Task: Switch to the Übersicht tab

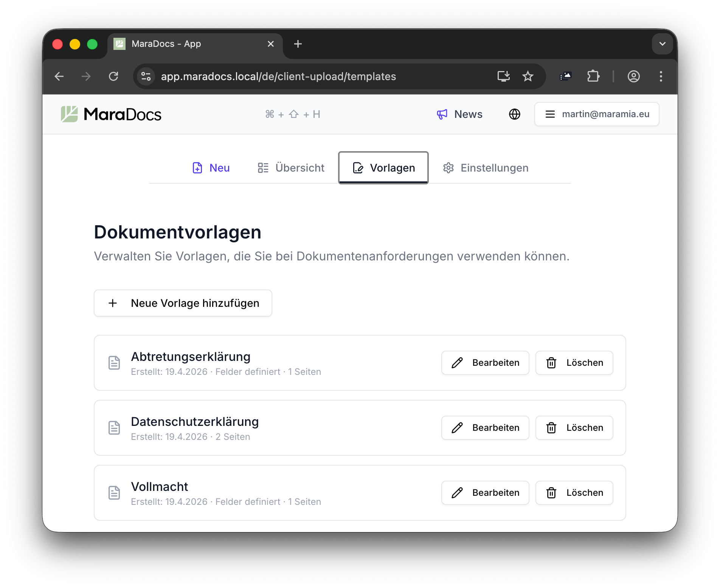Action: pos(291,168)
